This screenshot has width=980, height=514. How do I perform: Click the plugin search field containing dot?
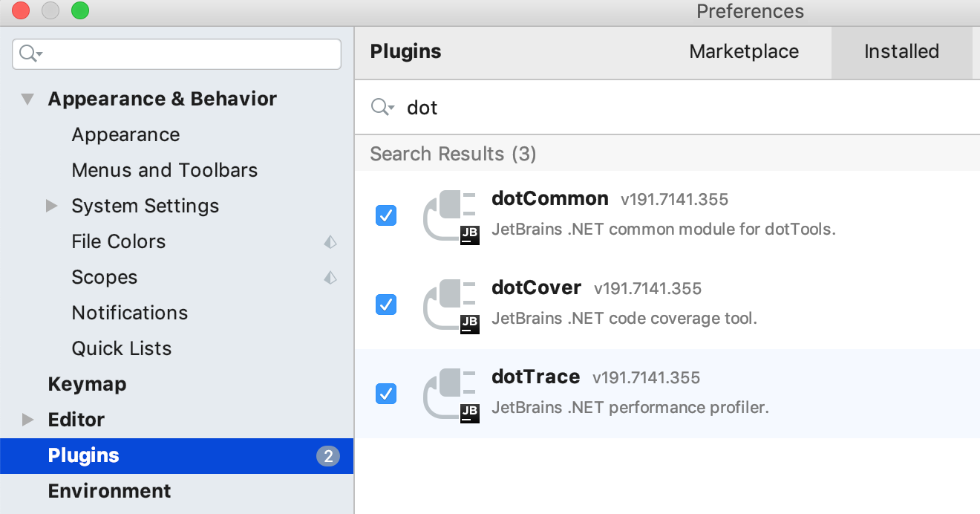pyautogui.click(x=520, y=107)
